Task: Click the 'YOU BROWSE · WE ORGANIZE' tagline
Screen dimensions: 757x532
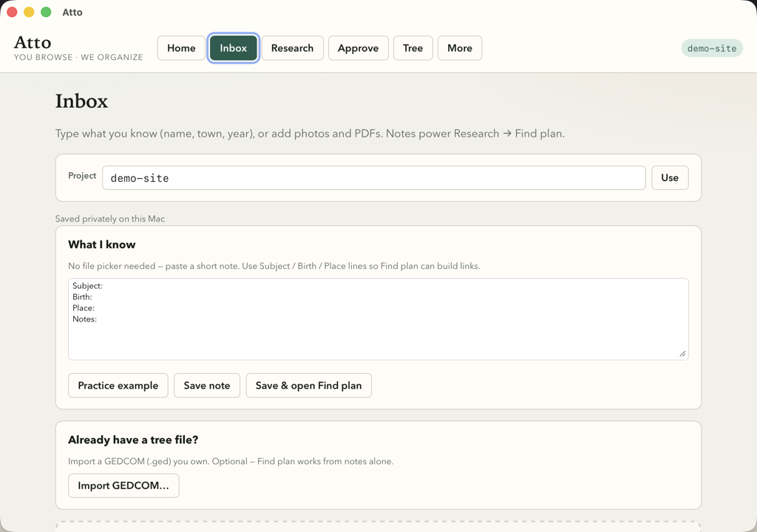Action: coord(78,57)
